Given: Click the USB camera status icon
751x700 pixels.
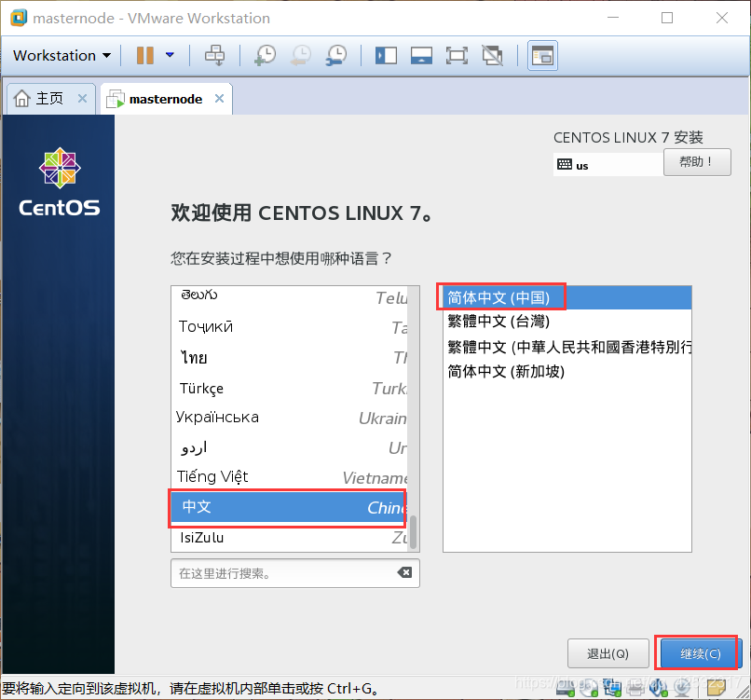Looking at the screenshot, I should (682, 688).
